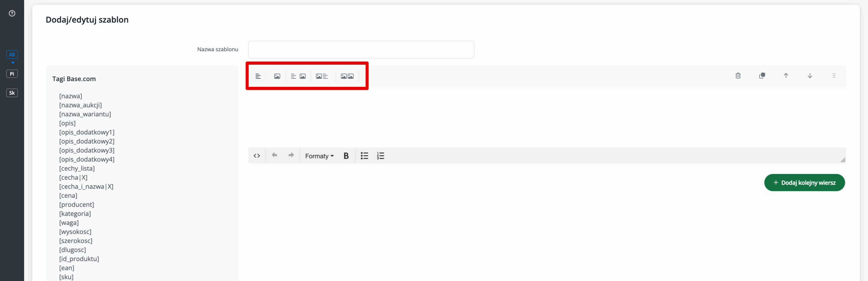Choose image-left text-right layout icon
This screenshot has height=281, width=868.
322,76
